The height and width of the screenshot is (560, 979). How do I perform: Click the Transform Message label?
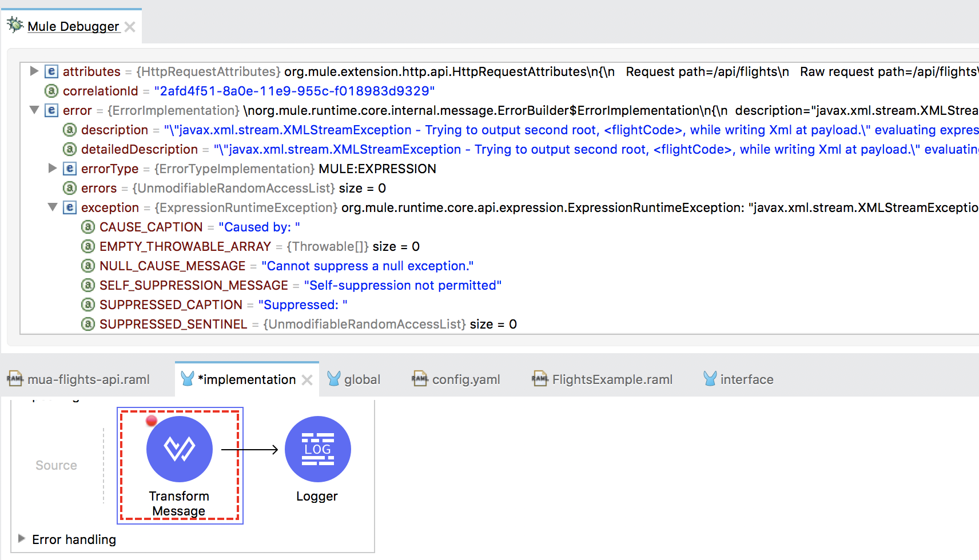point(179,503)
